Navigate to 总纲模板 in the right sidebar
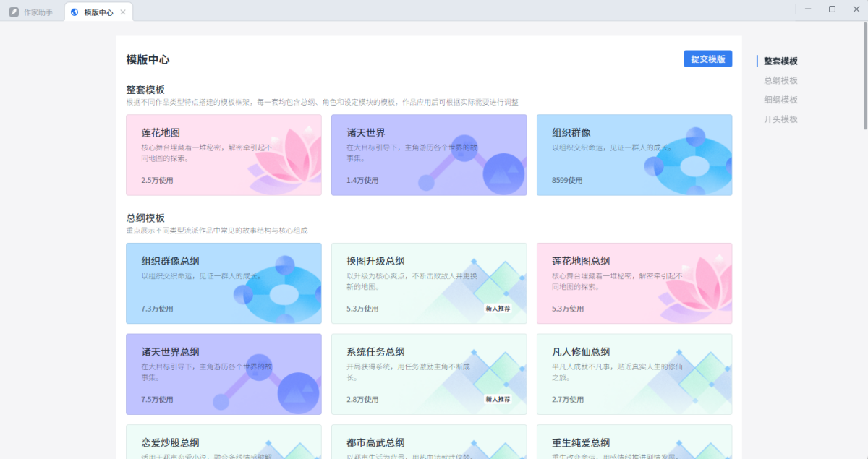 [780, 80]
